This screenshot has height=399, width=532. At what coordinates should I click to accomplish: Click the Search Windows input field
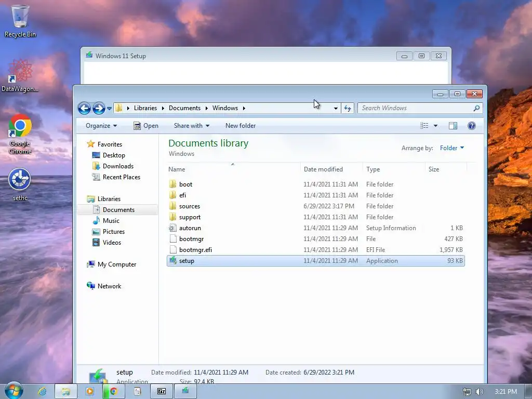coord(416,108)
